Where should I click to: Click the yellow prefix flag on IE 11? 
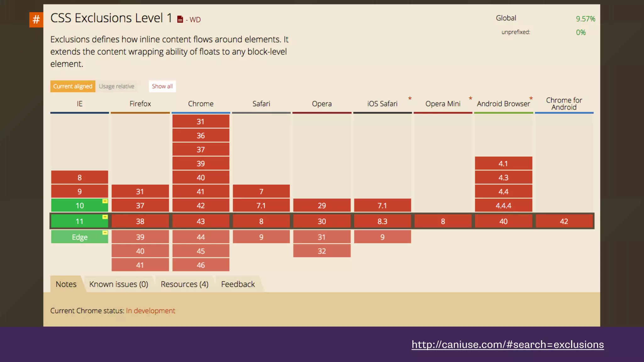tap(105, 217)
